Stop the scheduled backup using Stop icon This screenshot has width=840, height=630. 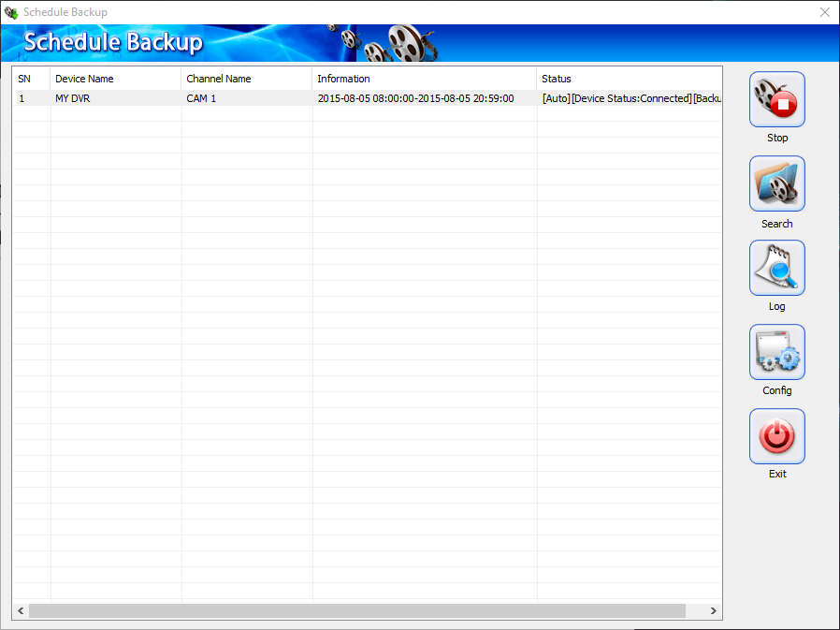coord(776,99)
